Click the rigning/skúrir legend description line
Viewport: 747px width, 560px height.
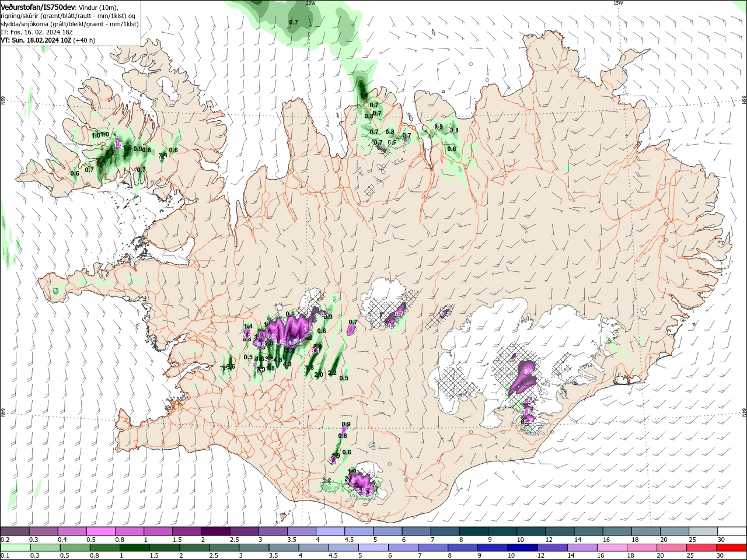(68, 16)
